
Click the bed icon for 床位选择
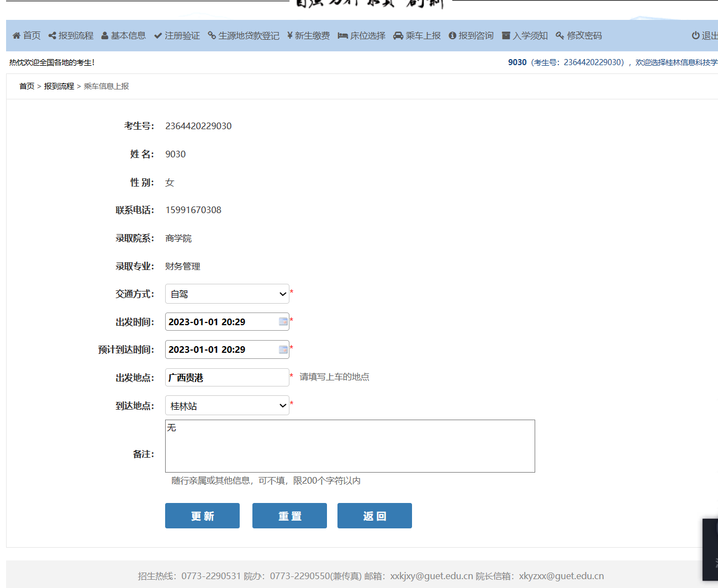click(x=342, y=36)
